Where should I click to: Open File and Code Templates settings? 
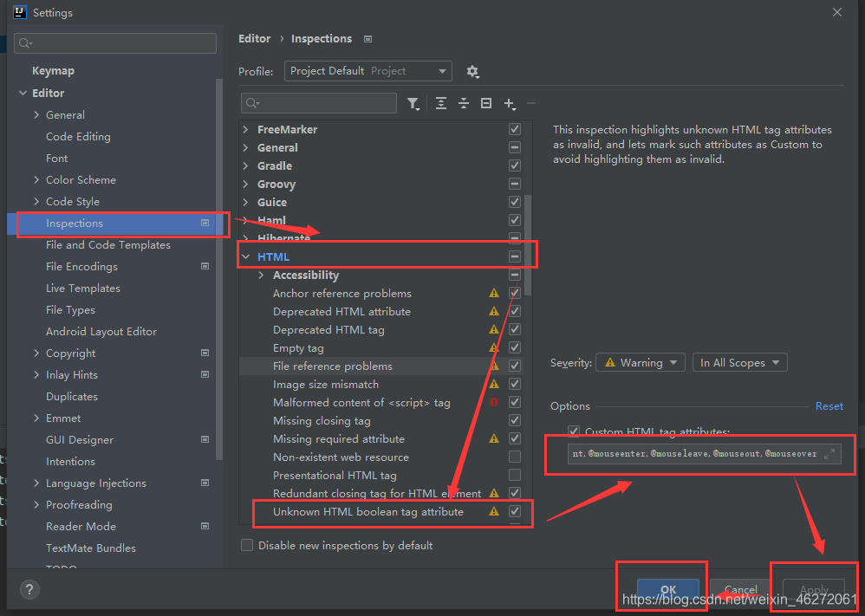[x=108, y=245]
